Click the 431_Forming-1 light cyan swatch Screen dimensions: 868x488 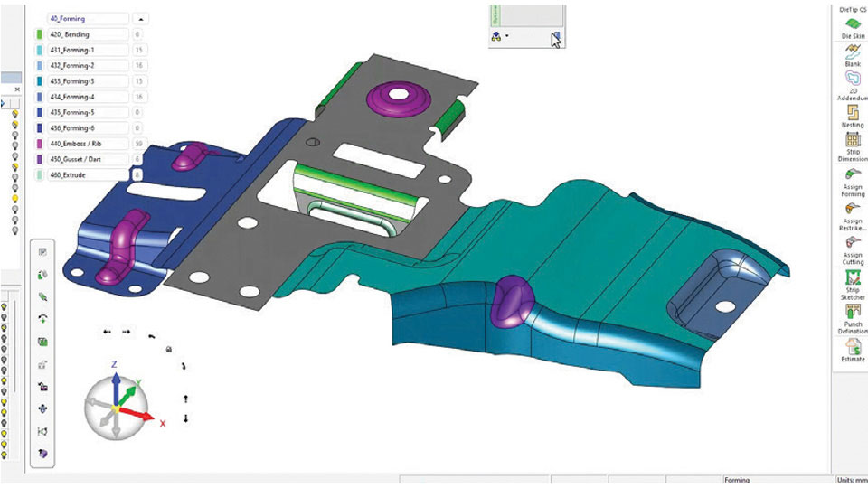[x=39, y=50]
